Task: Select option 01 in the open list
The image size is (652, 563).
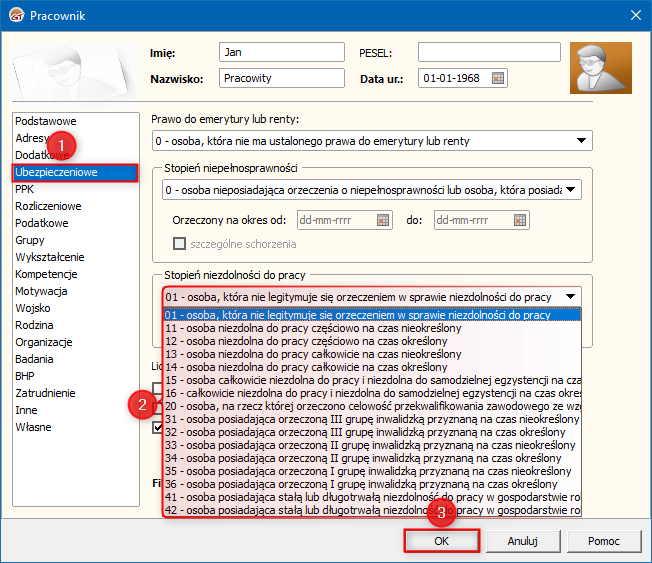Action: coord(372,315)
